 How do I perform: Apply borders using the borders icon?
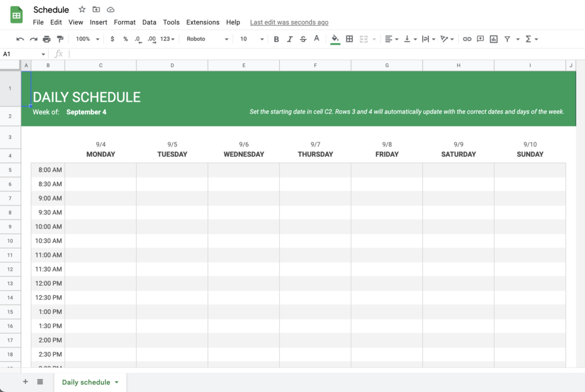349,39
